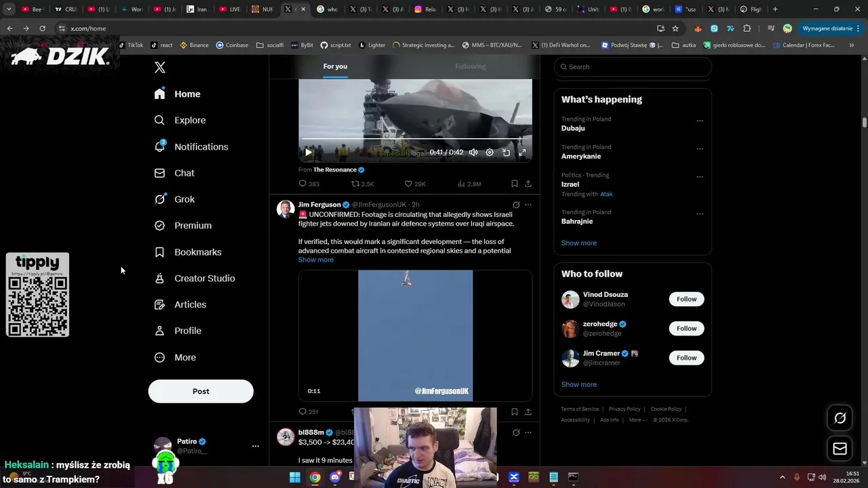Screen dimensions: 868x488
Task: Open Articles in the sidebar
Action: click(x=180, y=305)
